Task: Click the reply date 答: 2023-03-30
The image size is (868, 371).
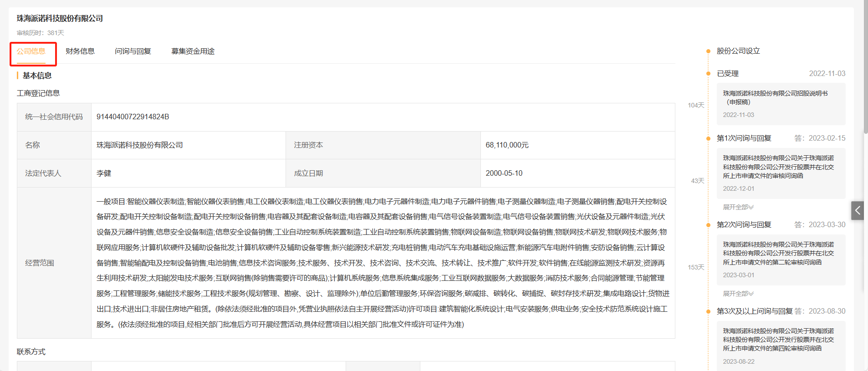Action: pos(820,225)
